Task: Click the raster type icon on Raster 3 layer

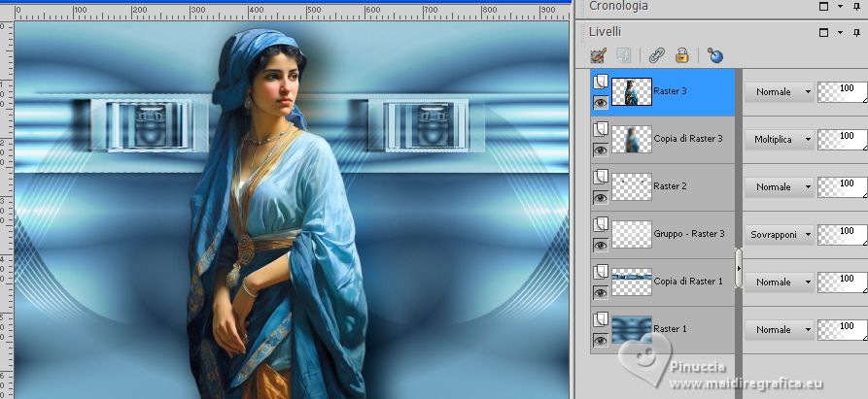Action: click(x=601, y=82)
